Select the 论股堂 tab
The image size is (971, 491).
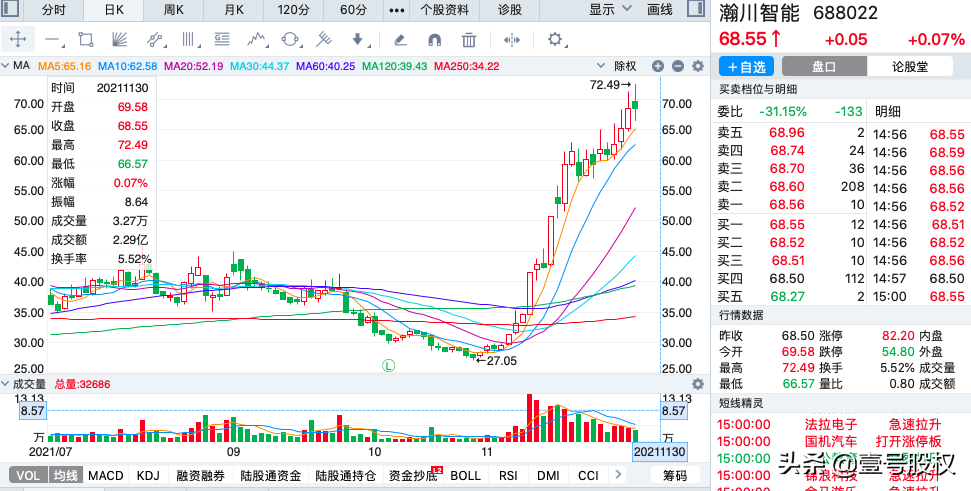pos(910,66)
